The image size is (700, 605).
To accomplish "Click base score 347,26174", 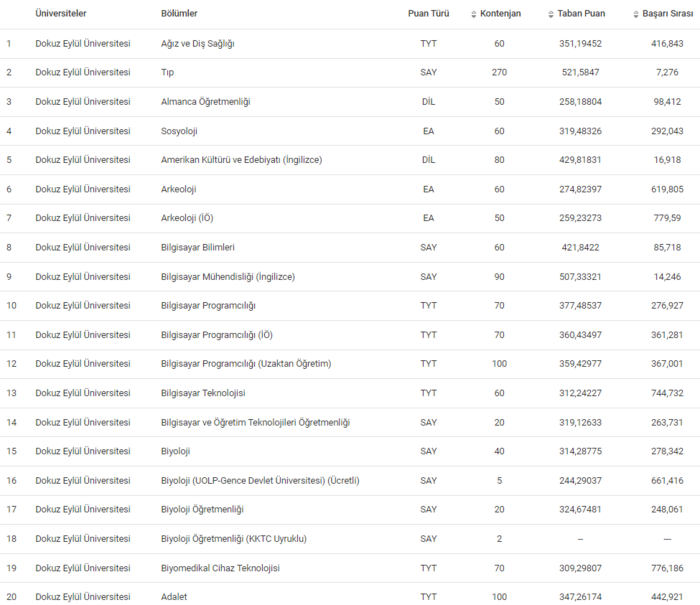I will coord(580,597).
